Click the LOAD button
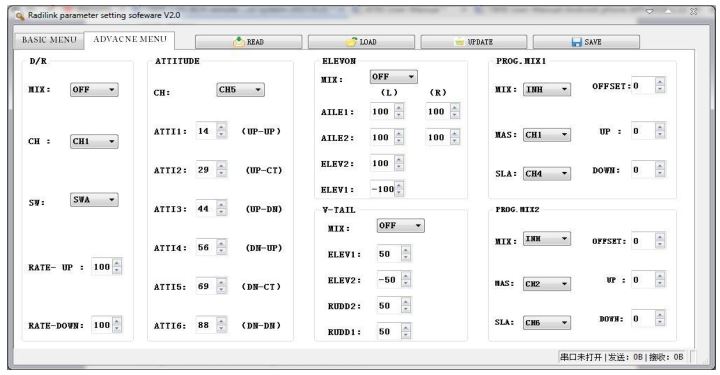Screen dimensions: 720x375 point(361,42)
